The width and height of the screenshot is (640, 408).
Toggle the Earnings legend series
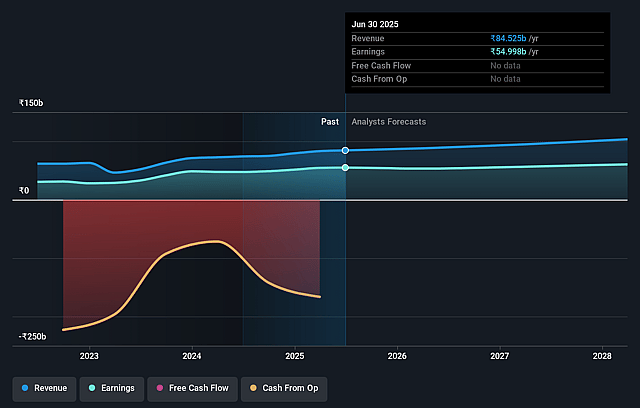(x=112, y=388)
